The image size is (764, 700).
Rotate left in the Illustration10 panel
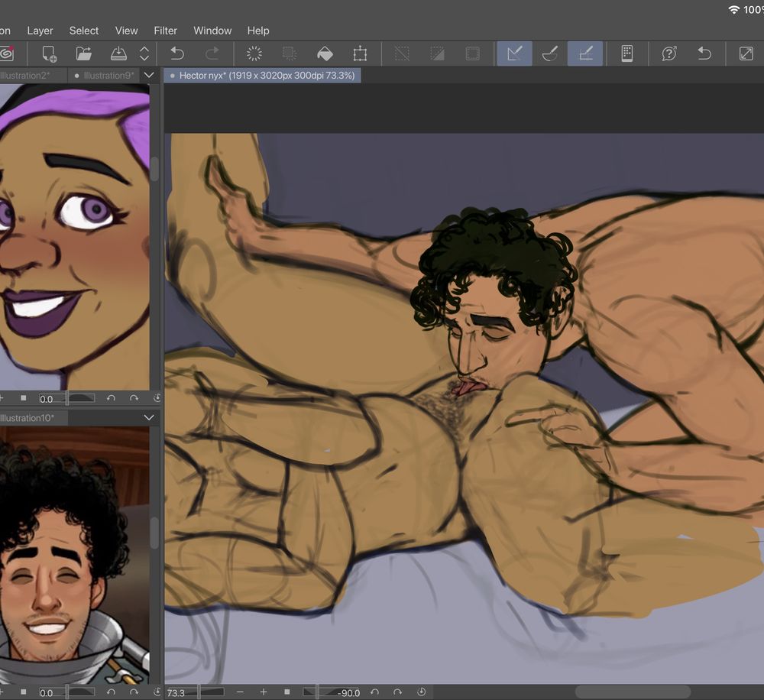tap(111, 692)
